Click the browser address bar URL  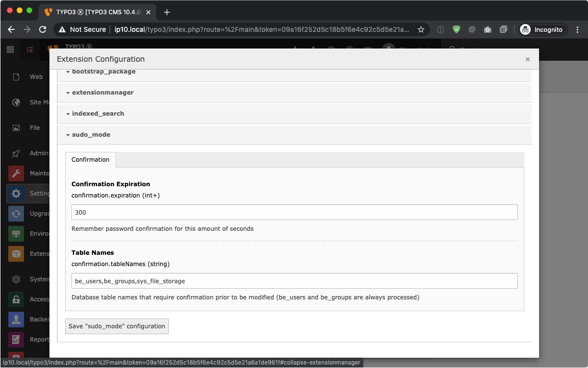click(x=262, y=29)
